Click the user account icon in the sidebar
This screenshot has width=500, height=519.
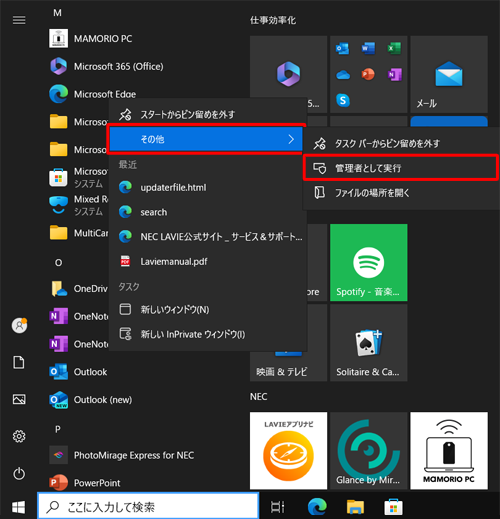tap(19, 325)
